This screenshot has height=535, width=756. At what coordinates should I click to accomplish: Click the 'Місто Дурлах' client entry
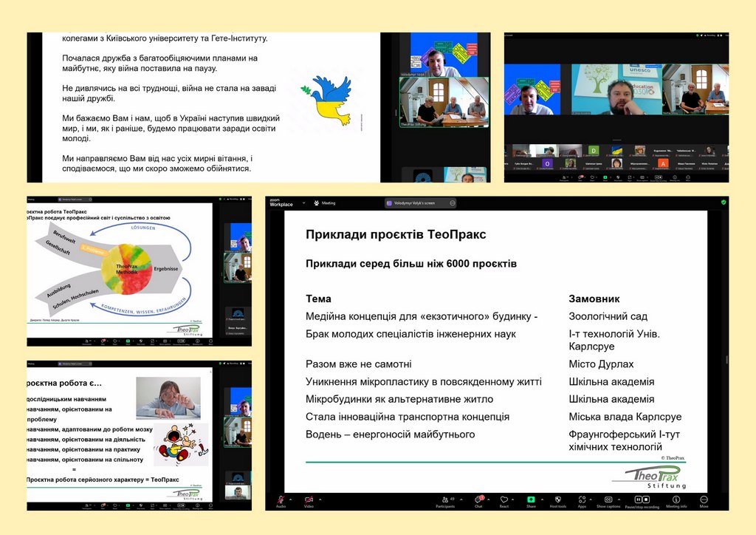[601, 364]
